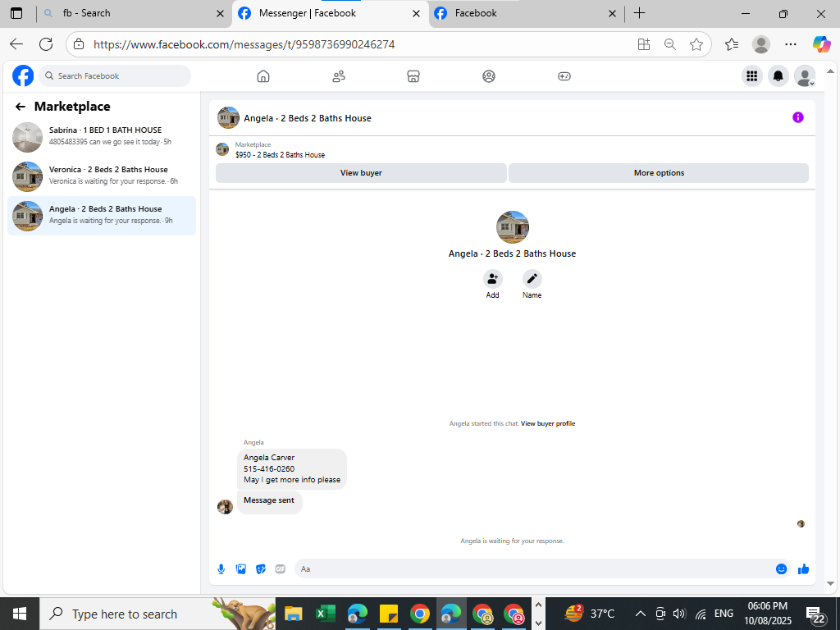
Task: Open the account profile menu
Action: [804, 76]
